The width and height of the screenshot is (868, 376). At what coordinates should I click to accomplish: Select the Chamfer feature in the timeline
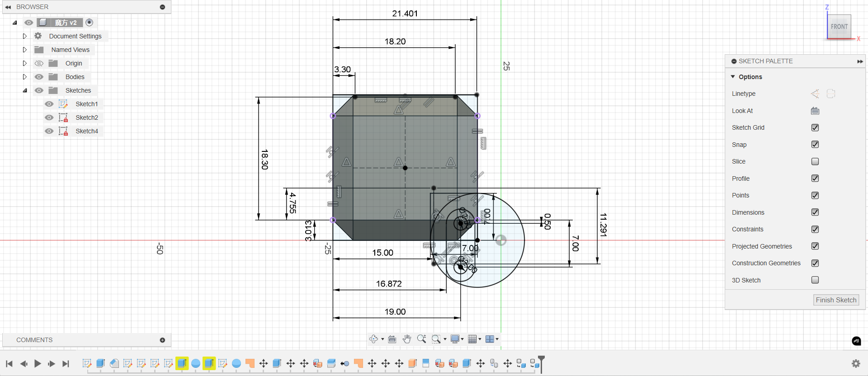114,363
